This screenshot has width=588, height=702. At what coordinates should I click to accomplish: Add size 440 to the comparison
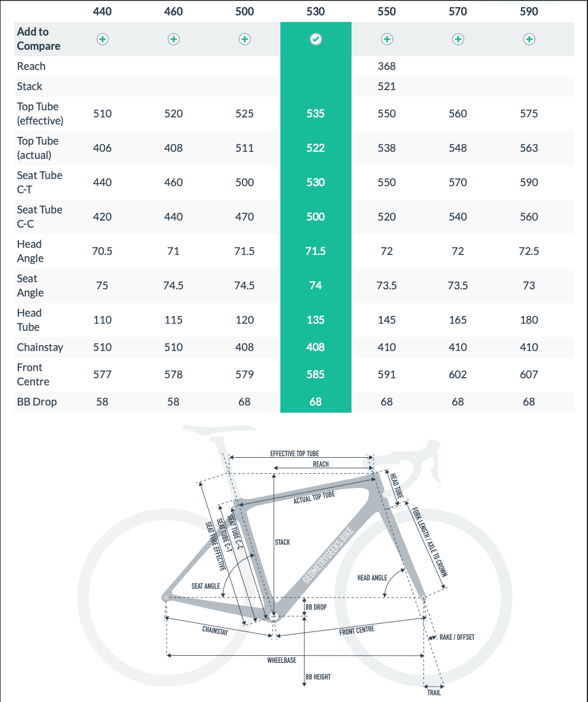tap(102, 39)
